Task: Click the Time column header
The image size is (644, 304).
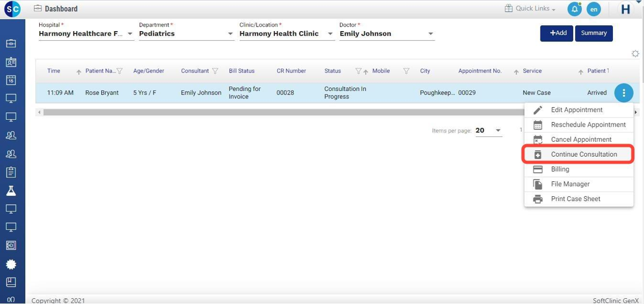Action: [x=54, y=71]
